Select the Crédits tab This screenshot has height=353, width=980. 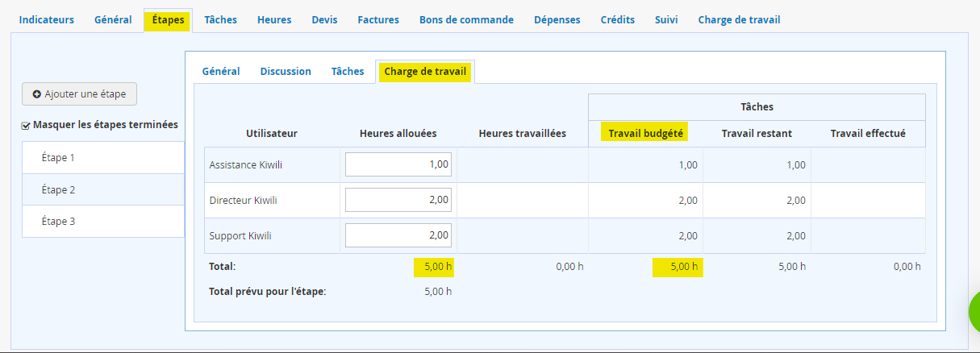[x=617, y=19]
